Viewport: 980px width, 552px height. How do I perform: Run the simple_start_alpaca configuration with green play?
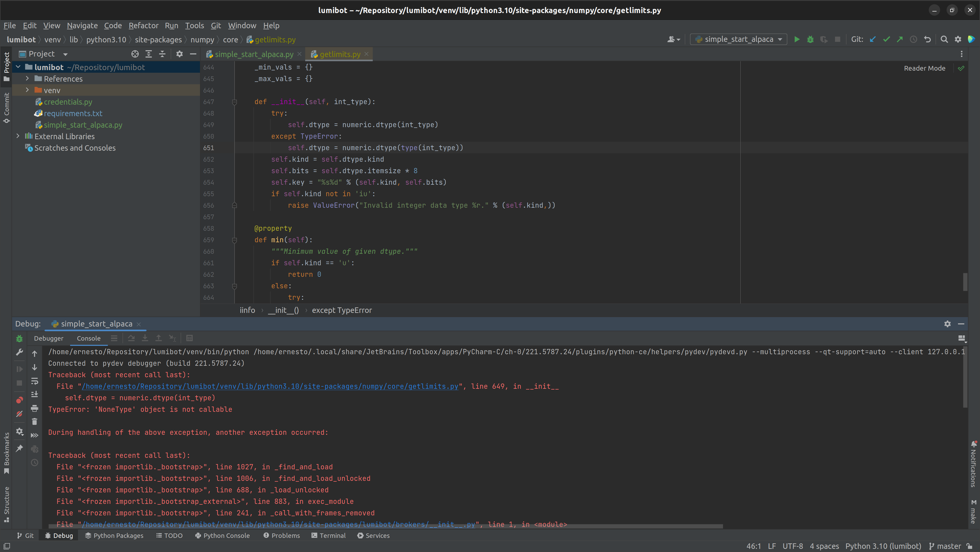tap(797, 39)
